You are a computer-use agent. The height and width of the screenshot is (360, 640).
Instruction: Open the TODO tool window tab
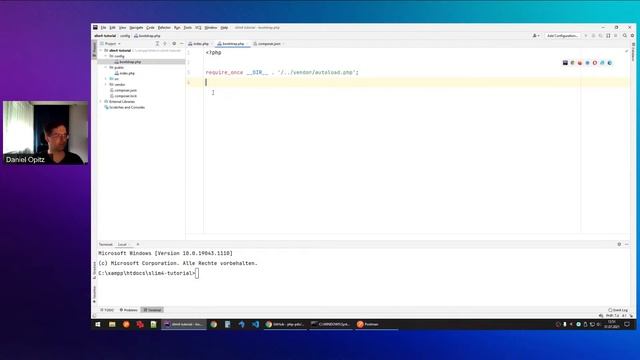click(107, 310)
